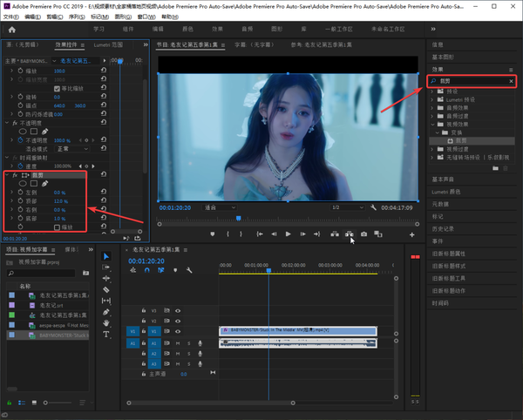Open program monitor wrench settings

point(373,208)
